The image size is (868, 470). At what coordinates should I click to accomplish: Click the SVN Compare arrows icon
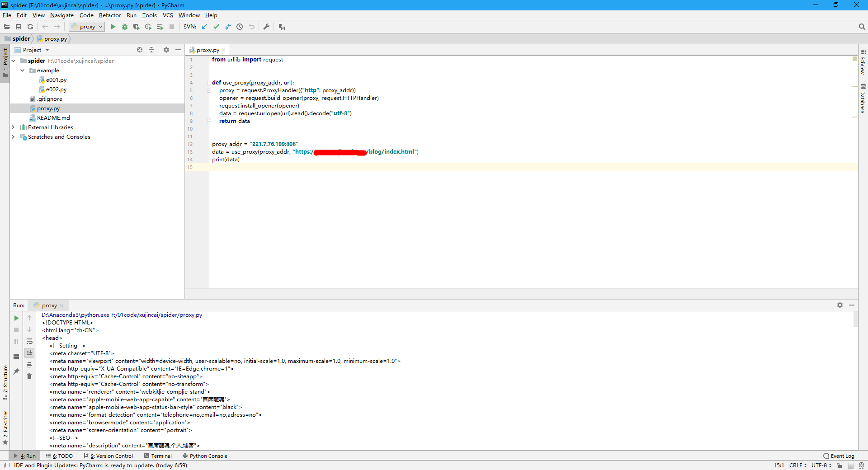click(228, 27)
